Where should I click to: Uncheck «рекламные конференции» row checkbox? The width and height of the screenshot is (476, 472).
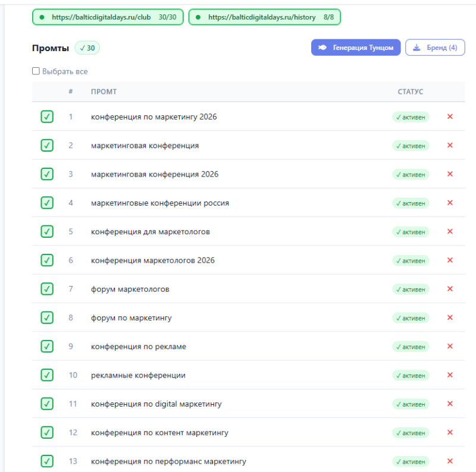(47, 375)
